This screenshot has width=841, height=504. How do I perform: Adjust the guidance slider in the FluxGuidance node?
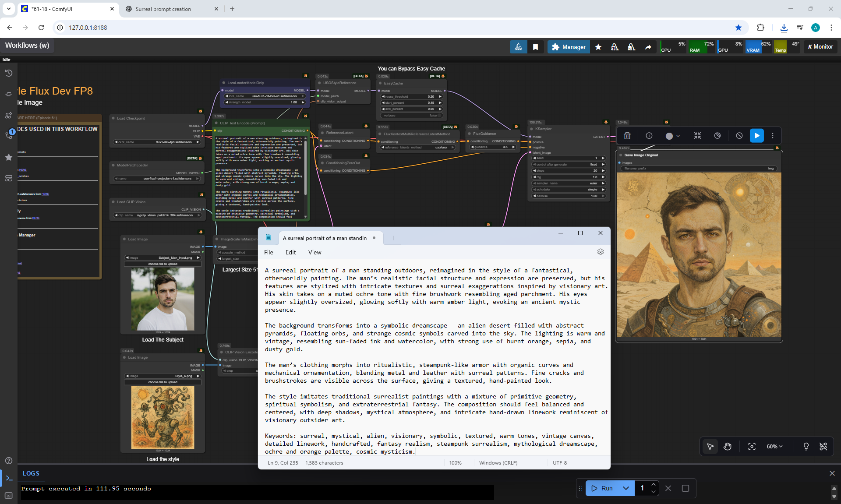pyautogui.click(x=493, y=147)
